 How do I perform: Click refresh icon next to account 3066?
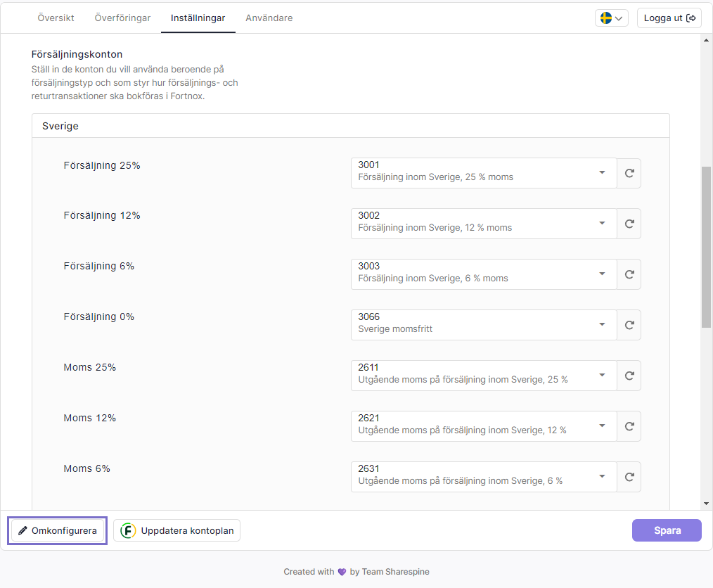[629, 325]
